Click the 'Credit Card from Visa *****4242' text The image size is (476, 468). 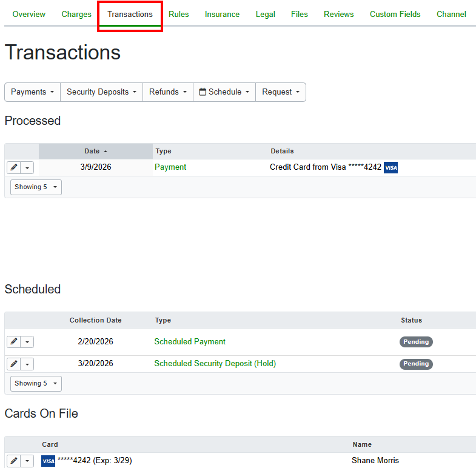(326, 167)
